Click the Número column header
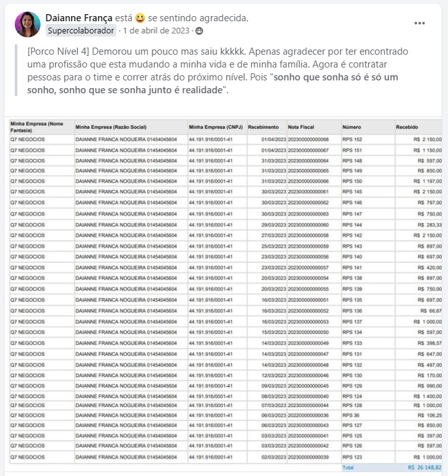This screenshot has height=476, width=448. [352, 127]
